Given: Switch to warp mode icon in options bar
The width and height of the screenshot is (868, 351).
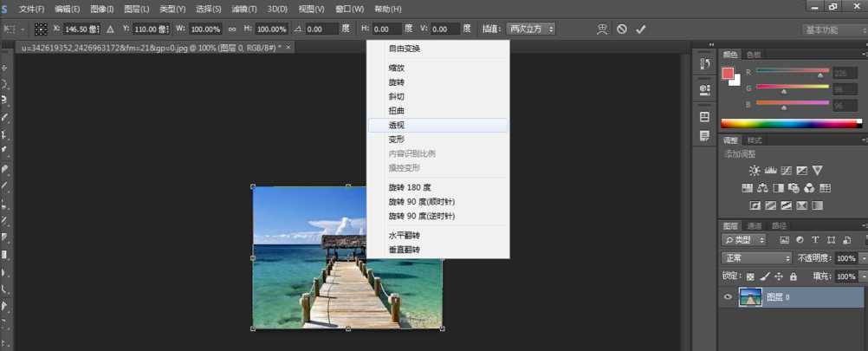Looking at the screenshot, I should 602,29.
